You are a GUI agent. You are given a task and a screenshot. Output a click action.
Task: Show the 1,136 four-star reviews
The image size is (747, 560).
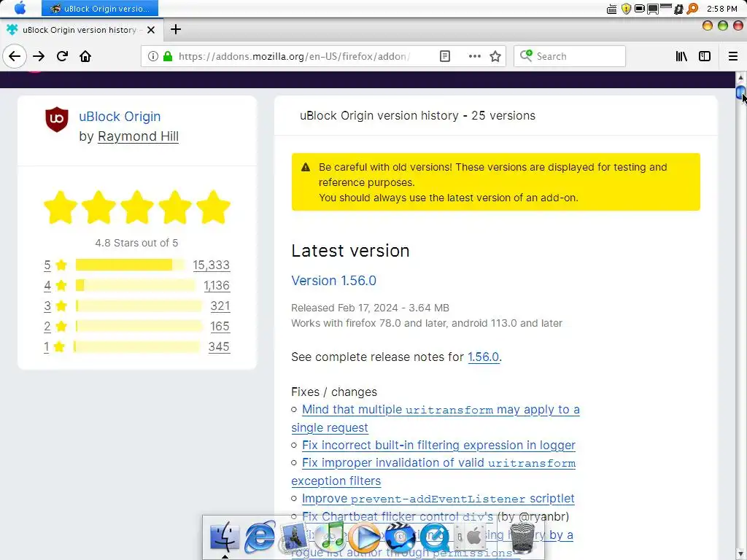[217, 285]
